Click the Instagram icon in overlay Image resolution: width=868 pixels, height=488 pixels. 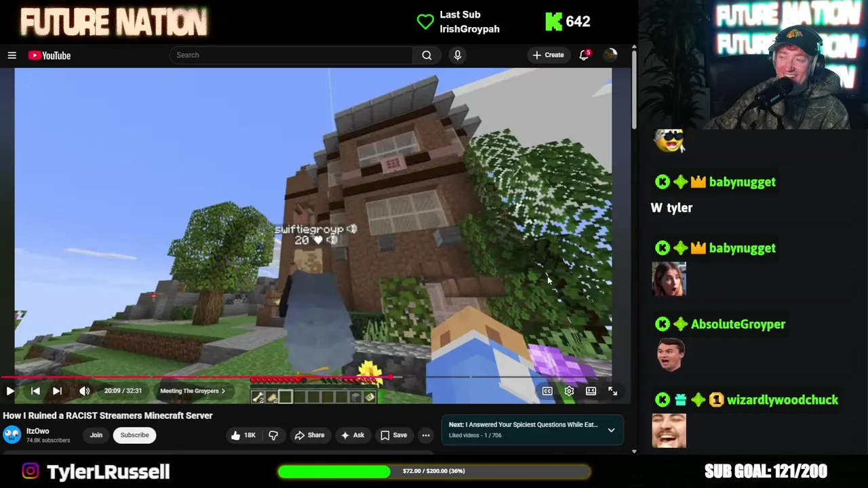click(x=31, y=471)
